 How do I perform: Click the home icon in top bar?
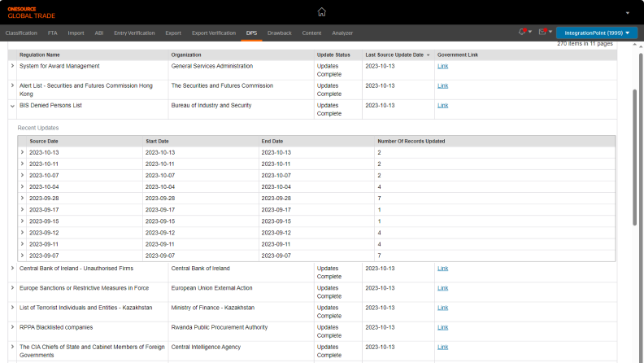321,12
